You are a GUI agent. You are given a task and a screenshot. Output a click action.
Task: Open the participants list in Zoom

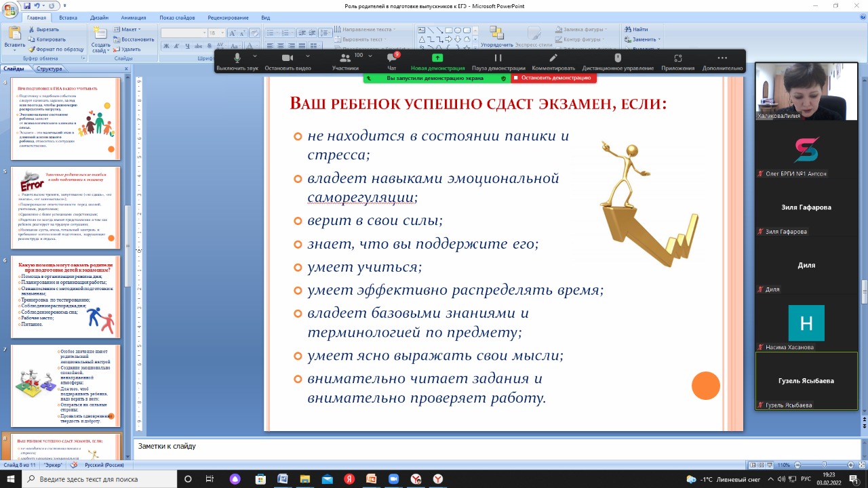(x=345, y=59)
